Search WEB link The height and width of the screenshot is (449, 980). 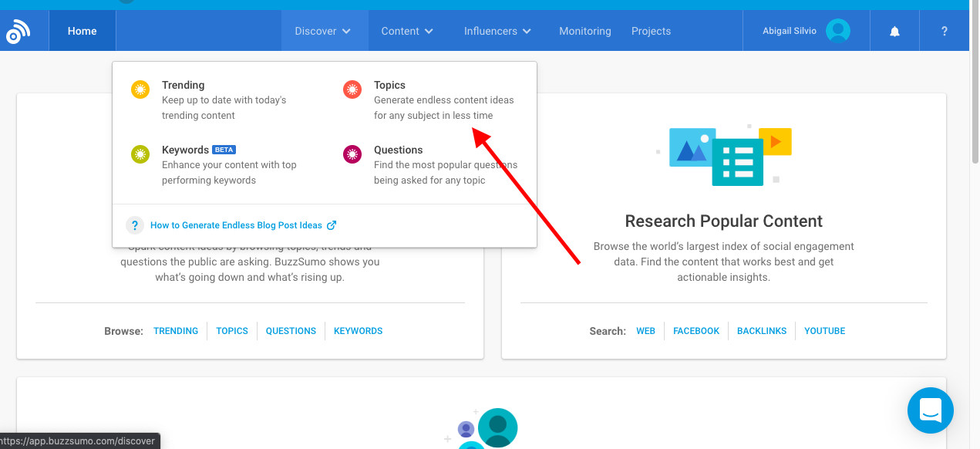tap(645, 331)
